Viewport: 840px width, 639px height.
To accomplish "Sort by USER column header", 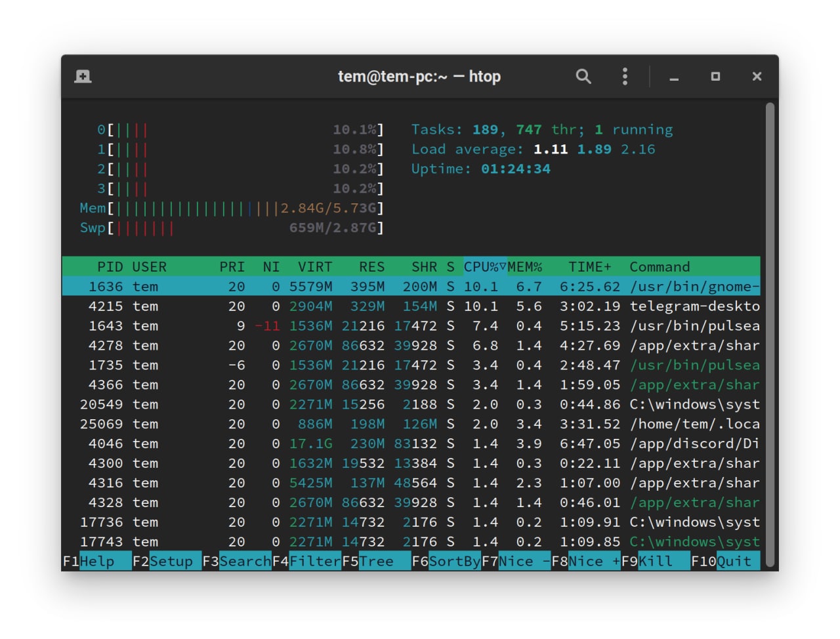I will pyautogui.click(x=149, y=267).
